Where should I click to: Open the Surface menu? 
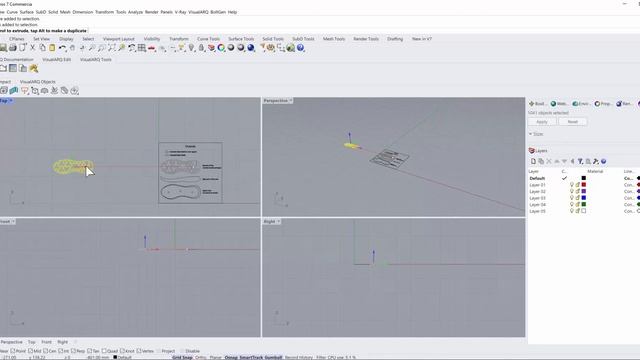[x=27, y=12]
